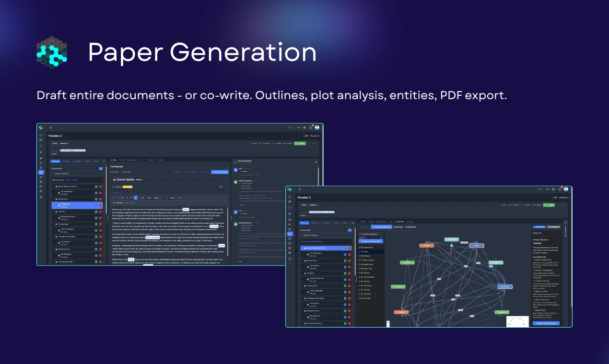Insert a Quote block from the editor toolbar
Viewport: 609px width, 364px height.
pos(156,198)
